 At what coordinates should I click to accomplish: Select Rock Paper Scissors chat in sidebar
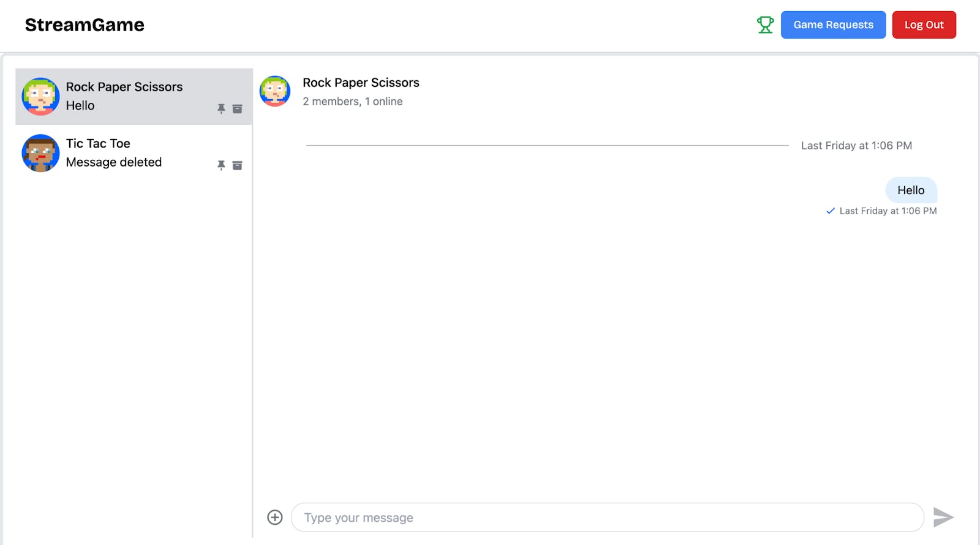click(135, 96)
